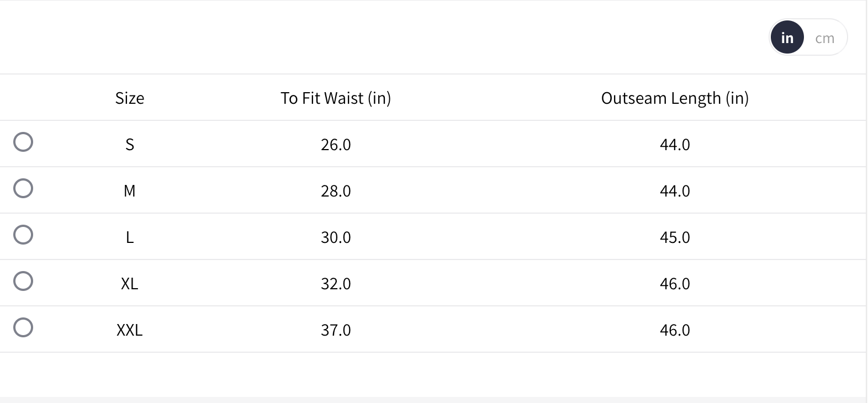Click the XL size label text
The width and height of the screenshot is (868, 403).
click(x=130, y=284)
